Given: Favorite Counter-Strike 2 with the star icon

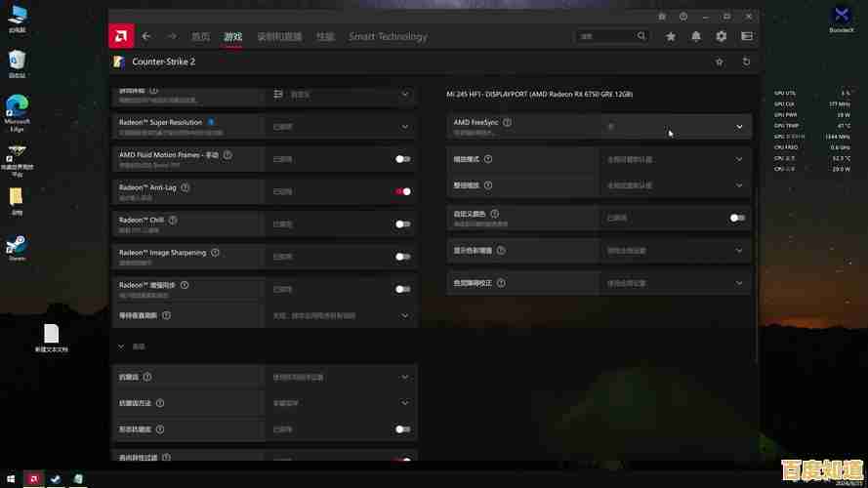Looking at the screenshot, I should [720, 61].
